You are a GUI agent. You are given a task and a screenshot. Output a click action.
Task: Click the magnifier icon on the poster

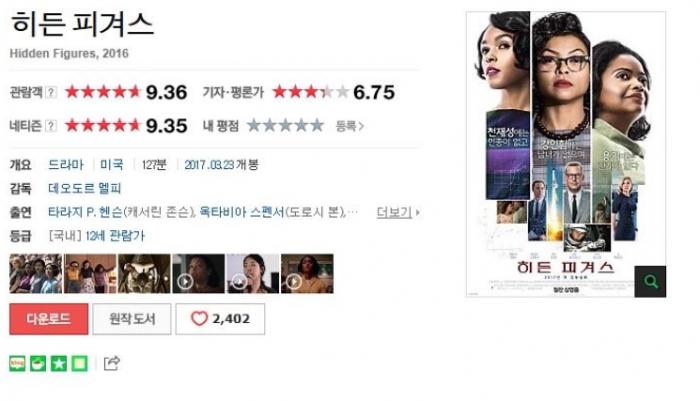tap(650, 281)
